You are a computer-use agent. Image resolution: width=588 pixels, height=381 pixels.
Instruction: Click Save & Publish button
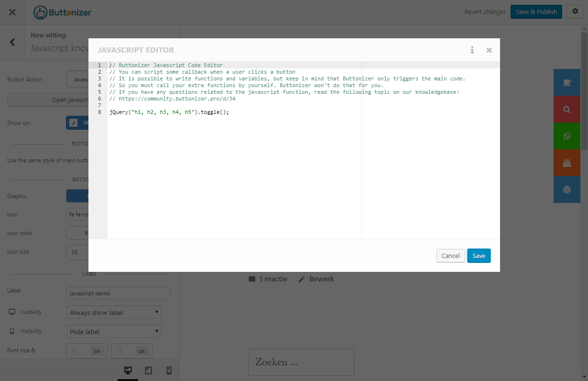tap(536, 11)
